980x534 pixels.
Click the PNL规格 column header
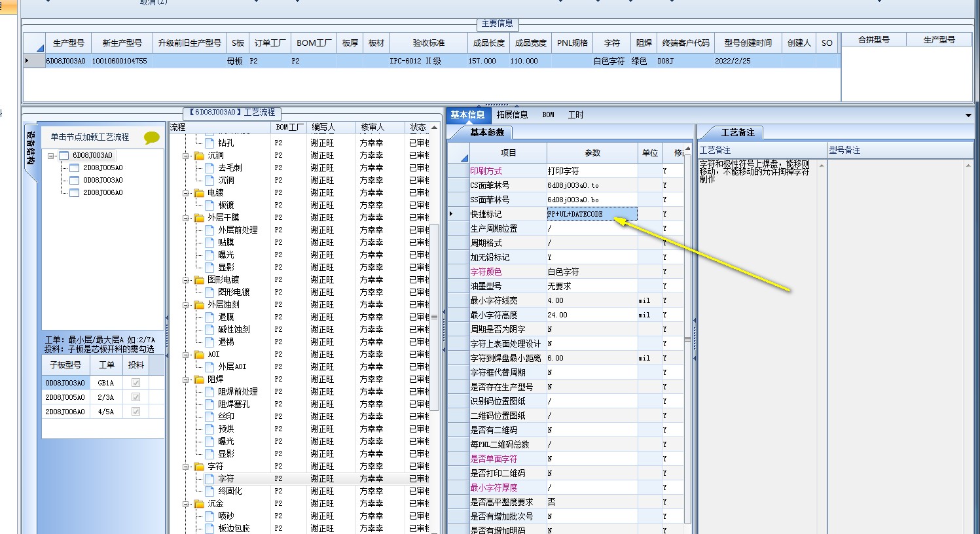click(x=572, y=43)
